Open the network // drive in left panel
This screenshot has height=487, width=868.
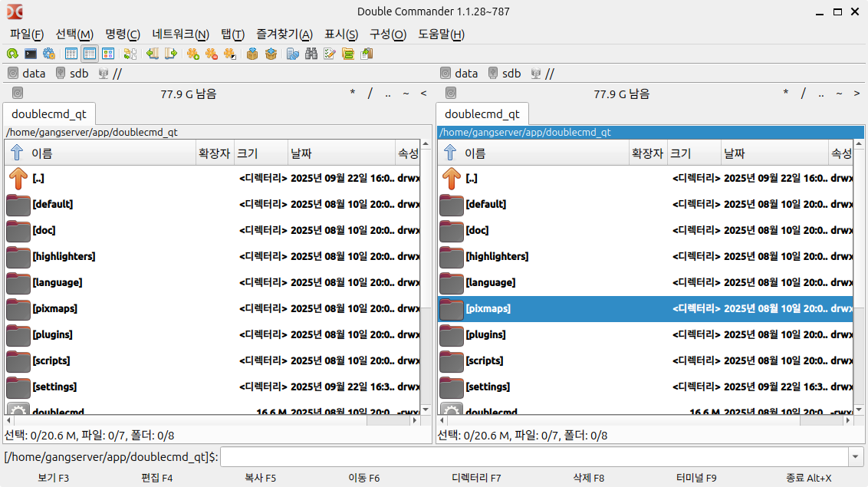coord(110,73)
